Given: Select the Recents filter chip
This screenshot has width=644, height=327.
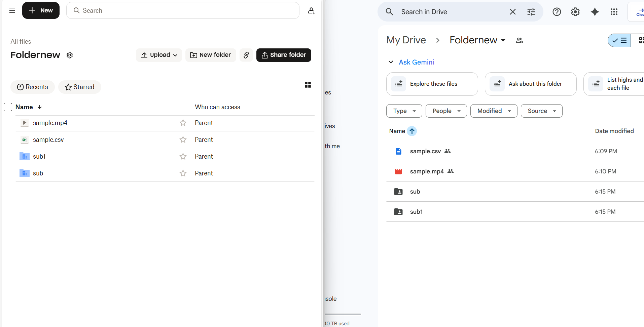Looking at the screenshot, I should [32, 87].
